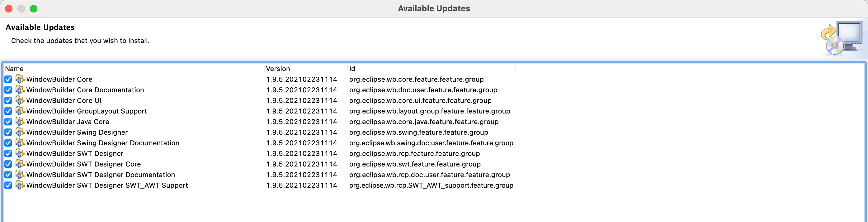Viewport: 868px width, 222px height.
Task: Click the version of WindowBuilder Java Core
Action: 301,122
